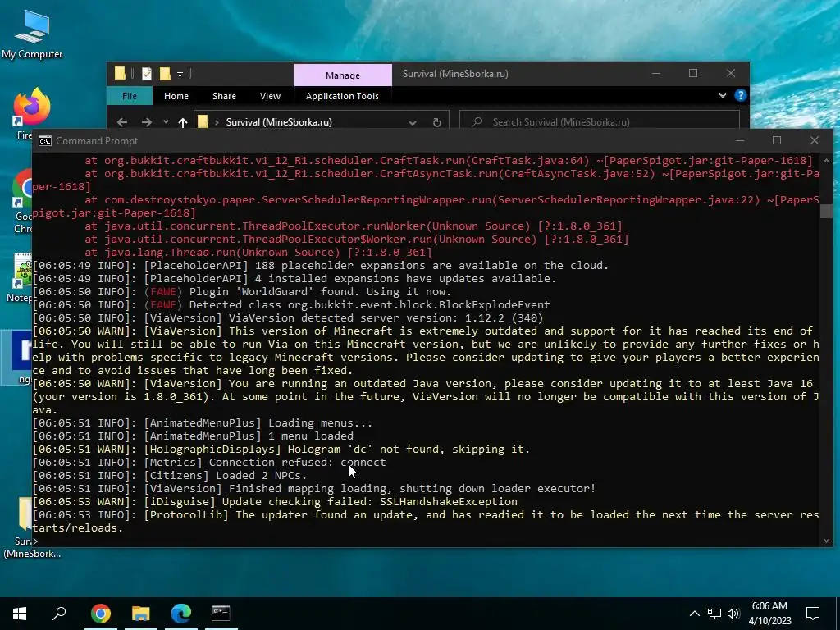Open Windows Search from the taskbar
840x630 pixels.
click(x=59, y=614)
